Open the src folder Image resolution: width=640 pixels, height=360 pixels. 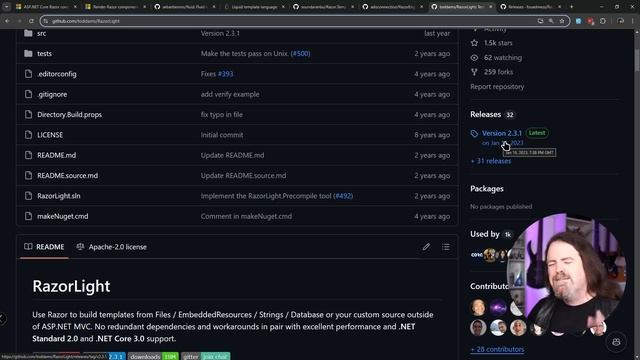(42, 33)
